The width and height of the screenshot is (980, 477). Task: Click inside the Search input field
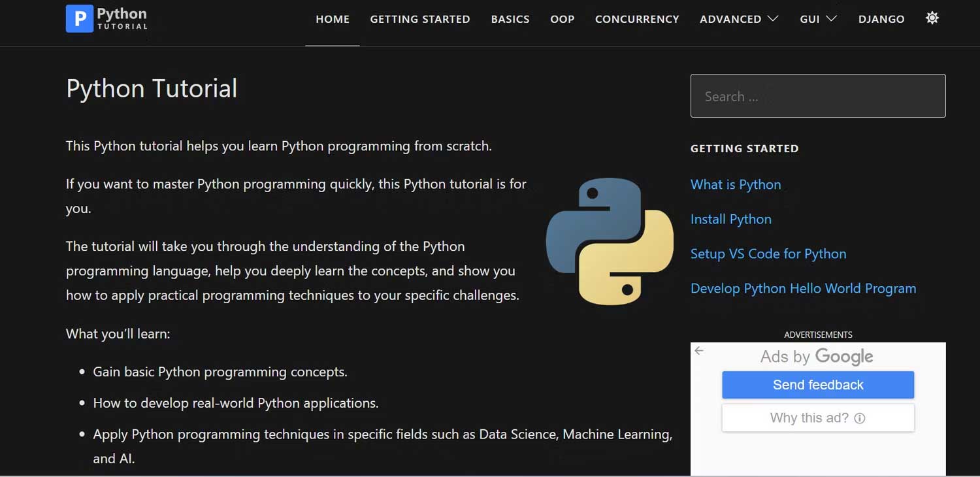click(x=817, y=96)
